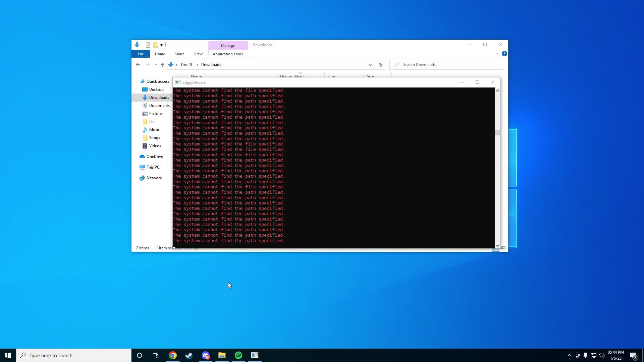Open the Application Tools tab

[228, 54]
